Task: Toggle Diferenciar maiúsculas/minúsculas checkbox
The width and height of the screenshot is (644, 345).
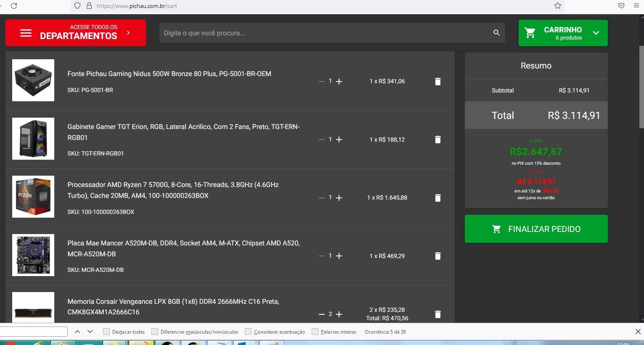Action: pyautogui.click(x=155, y=332)
